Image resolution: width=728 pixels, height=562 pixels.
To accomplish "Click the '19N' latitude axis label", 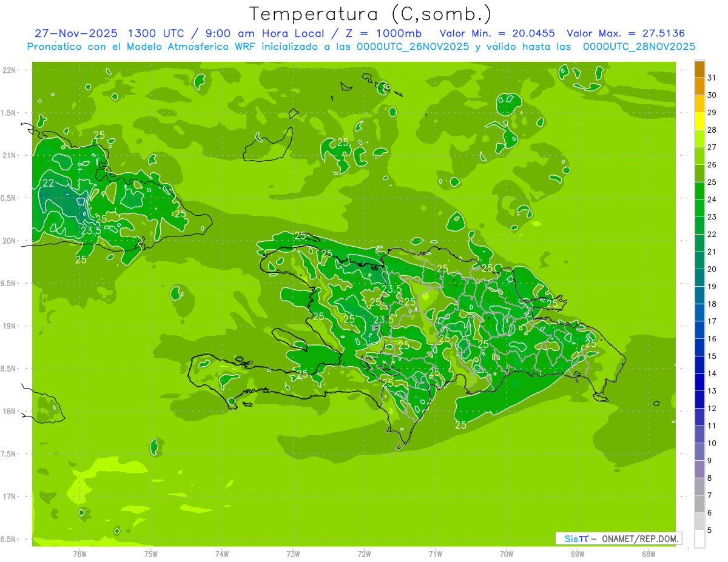I will tap(9, 326).
